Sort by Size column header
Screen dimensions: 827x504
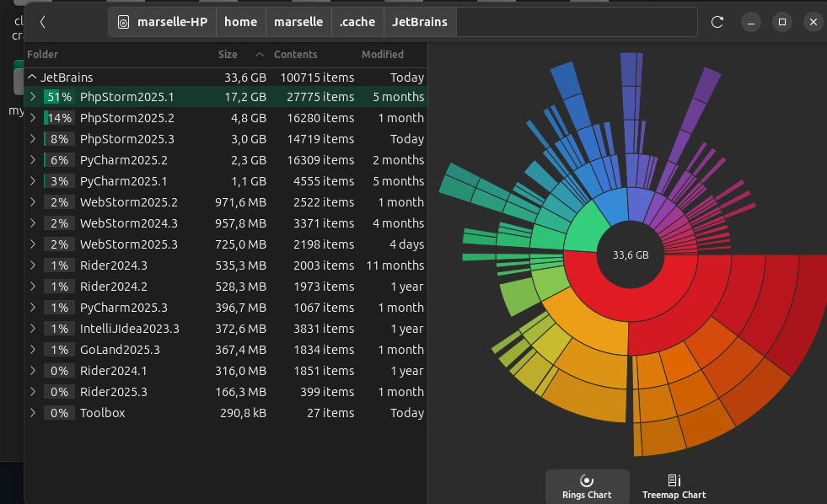228,54
